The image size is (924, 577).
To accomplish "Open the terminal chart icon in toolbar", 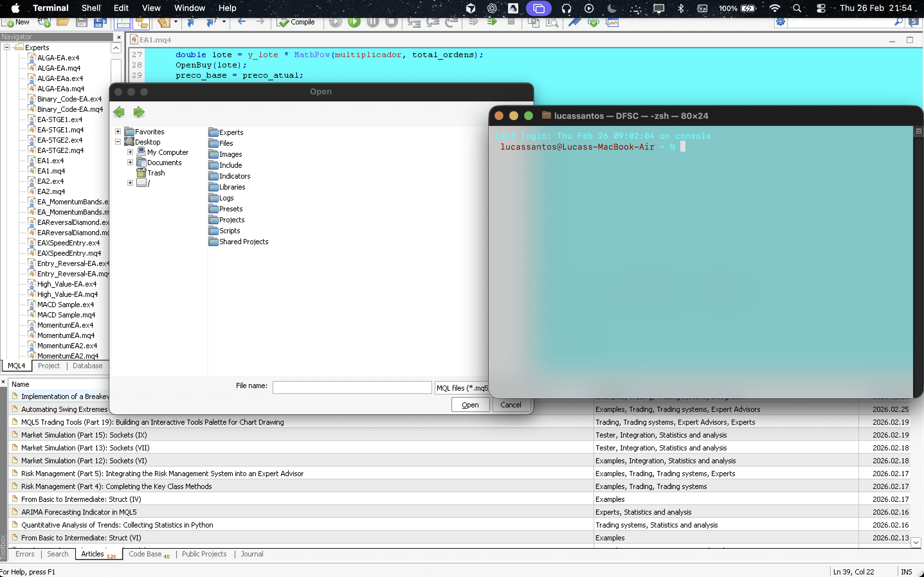I will point(612,22).
